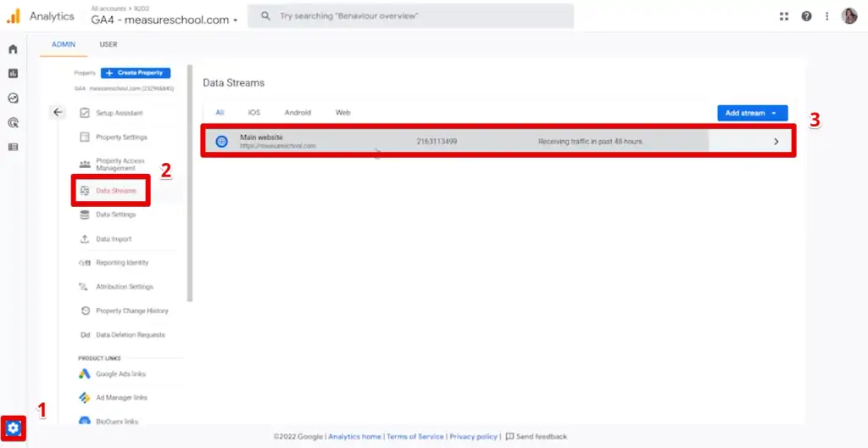868x448 pixels.
Task: Select the Android streams tab
Action: click(x=298, y=113)
